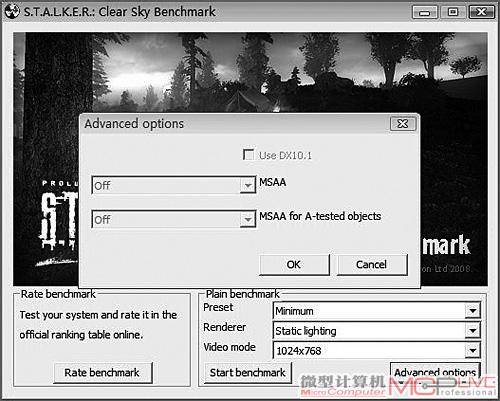Click Cancel in Advanced options

pos(372,265)
